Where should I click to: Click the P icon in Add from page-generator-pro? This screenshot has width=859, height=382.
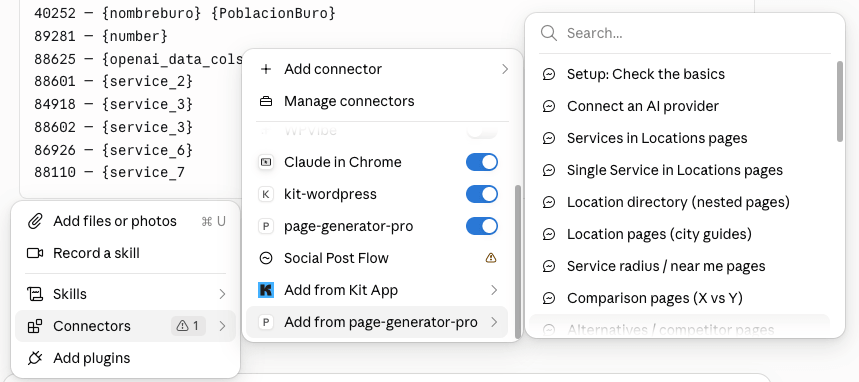(x=266, y=322)
